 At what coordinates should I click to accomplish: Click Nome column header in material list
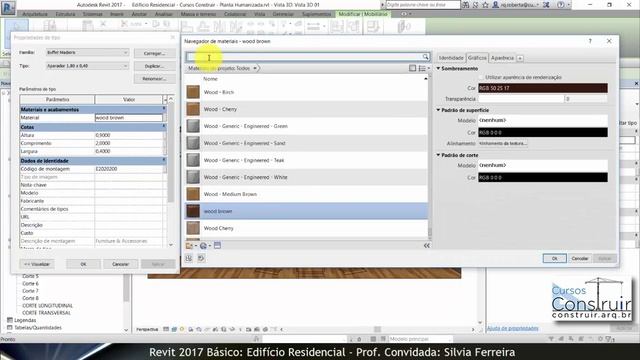pos(211,79)
